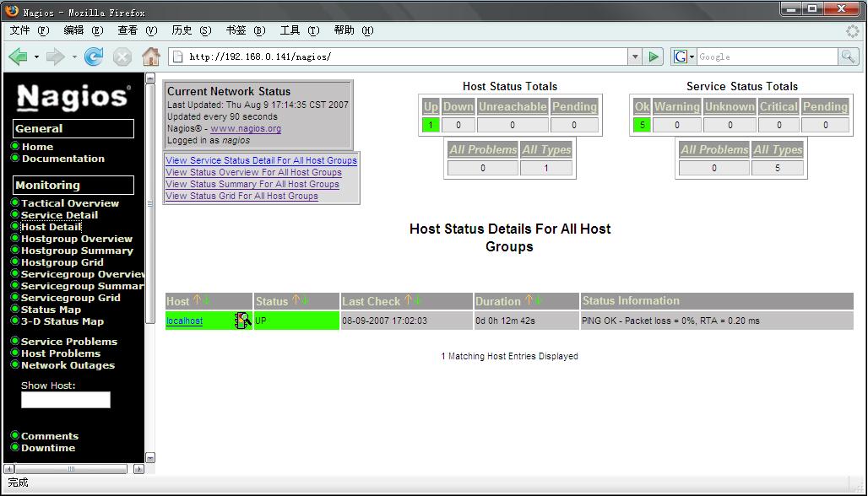Click the Critical service status header
The height and width of the screenshot is (496, 868).
(778, 107)
